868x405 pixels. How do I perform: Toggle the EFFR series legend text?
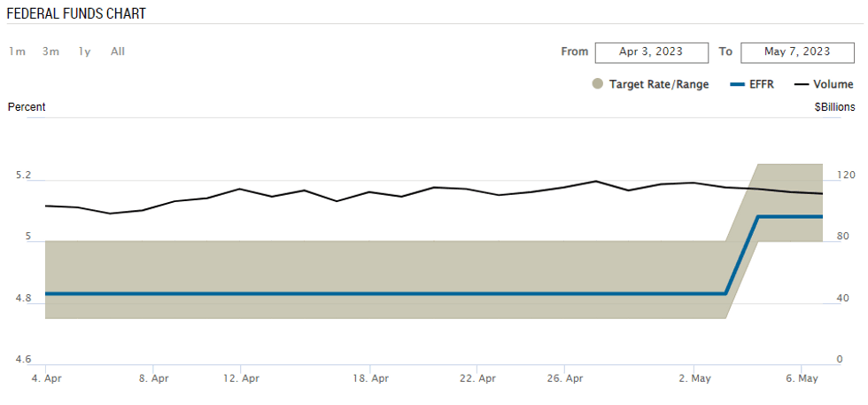click(x=763, y=84)
